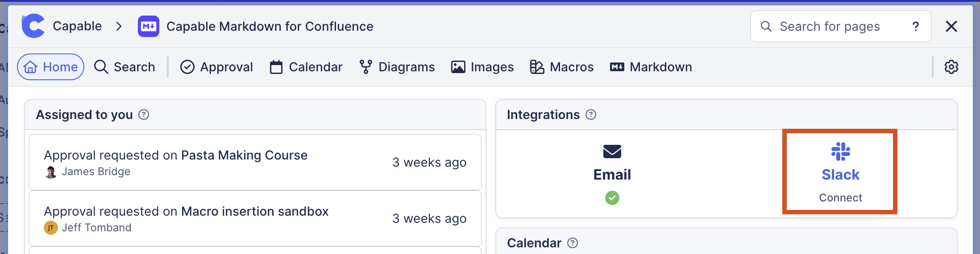Go to the Macros tab

[x=561, y=67]
